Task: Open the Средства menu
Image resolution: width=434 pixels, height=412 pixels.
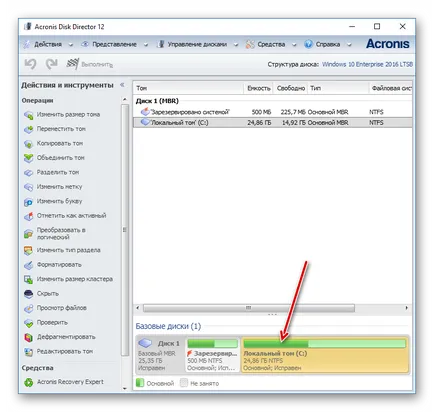Action: (271, 44)
